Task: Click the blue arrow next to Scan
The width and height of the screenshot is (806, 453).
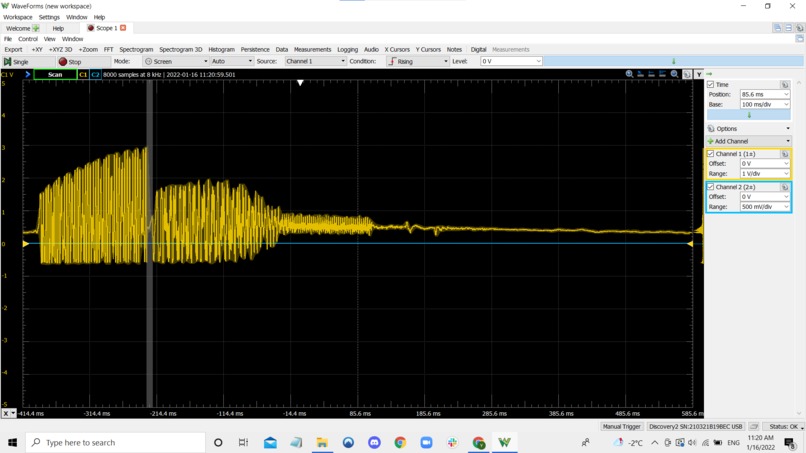Action: click(x=28, y=75)
